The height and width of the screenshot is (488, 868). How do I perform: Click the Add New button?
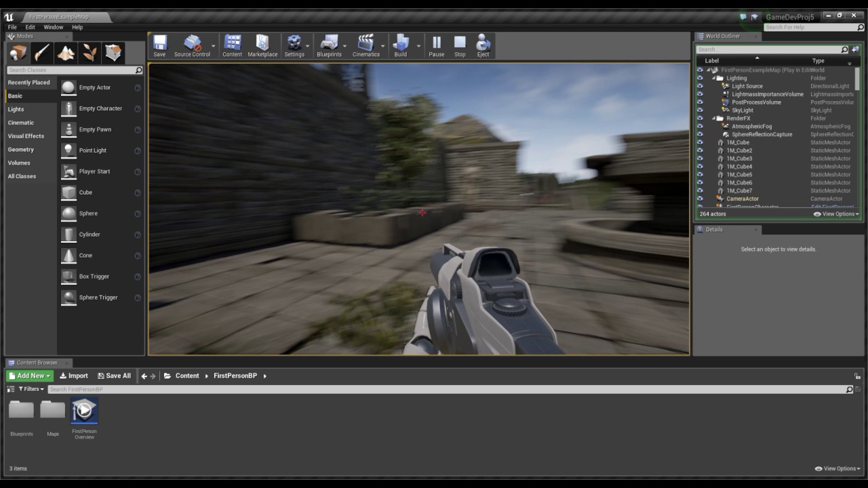29,375
